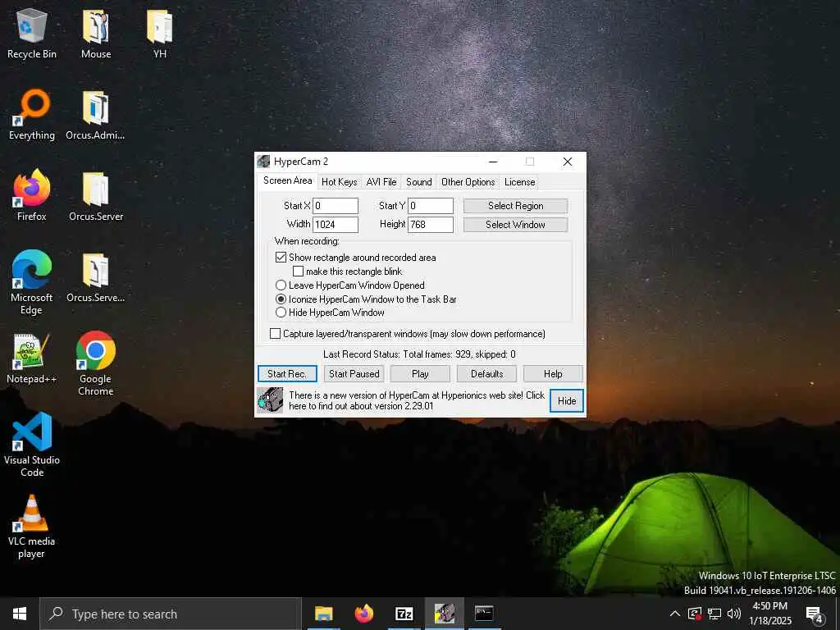840x630 pixels.
Task: Open the Sound tab
Action: click(419, 181)
